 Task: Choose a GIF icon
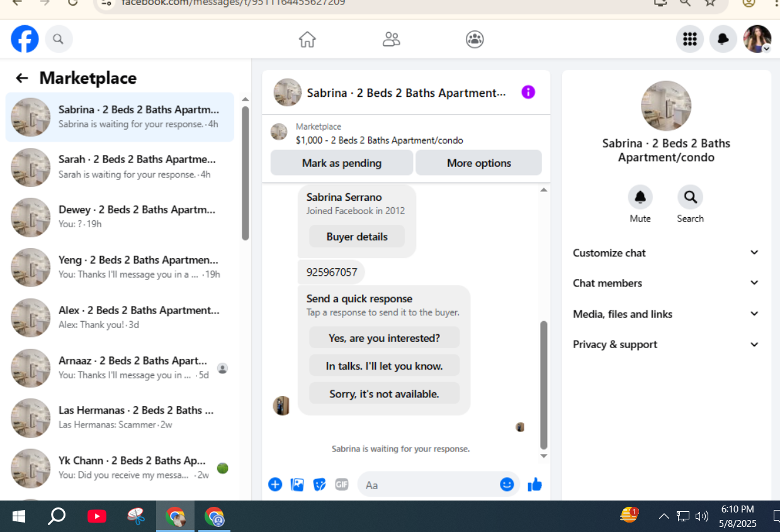pyautogui.click(x=342, y=484)
